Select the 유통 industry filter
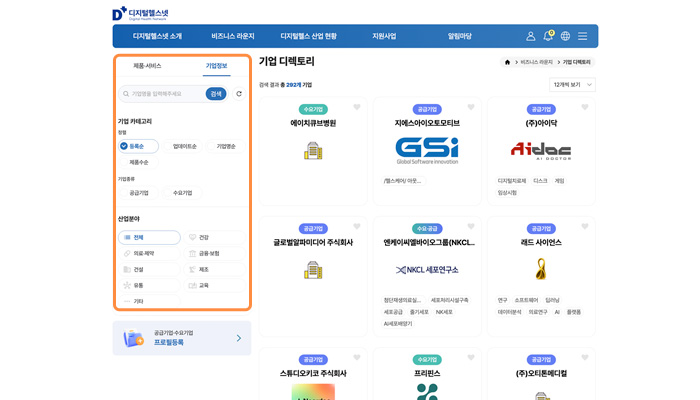The height and width of the screenshot is (400, 700). [149, 285]
